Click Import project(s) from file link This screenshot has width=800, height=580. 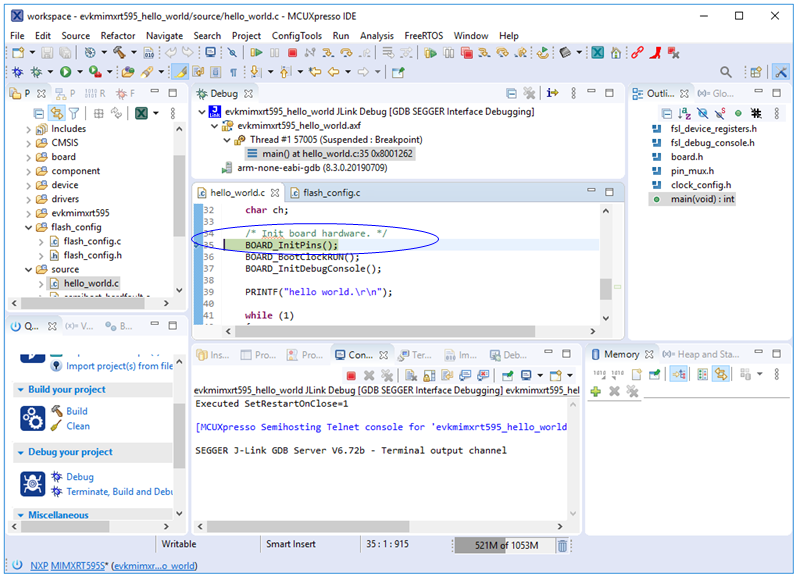(119, 366)
